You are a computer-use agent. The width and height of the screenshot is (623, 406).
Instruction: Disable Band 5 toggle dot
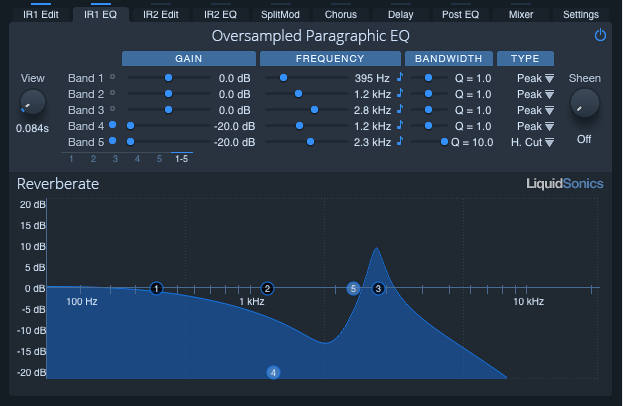(x=112, y=141)
